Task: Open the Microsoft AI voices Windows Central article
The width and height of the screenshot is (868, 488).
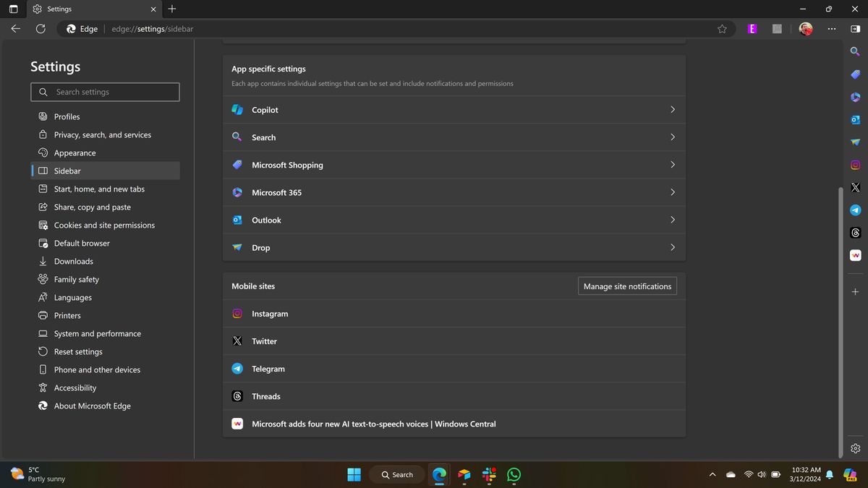Action: (373, 424)
